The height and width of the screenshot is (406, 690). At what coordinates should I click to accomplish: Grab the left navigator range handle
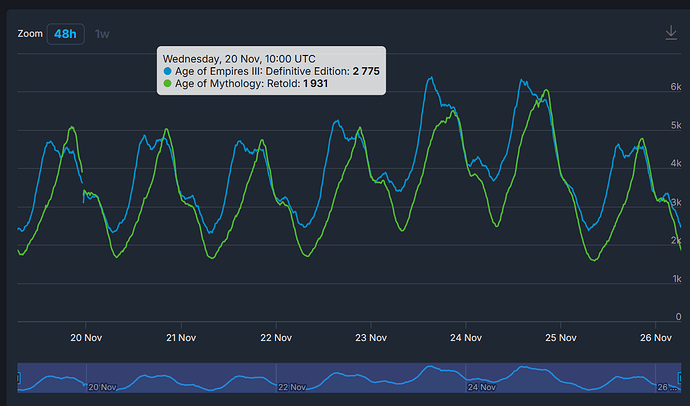pos(18,377)
